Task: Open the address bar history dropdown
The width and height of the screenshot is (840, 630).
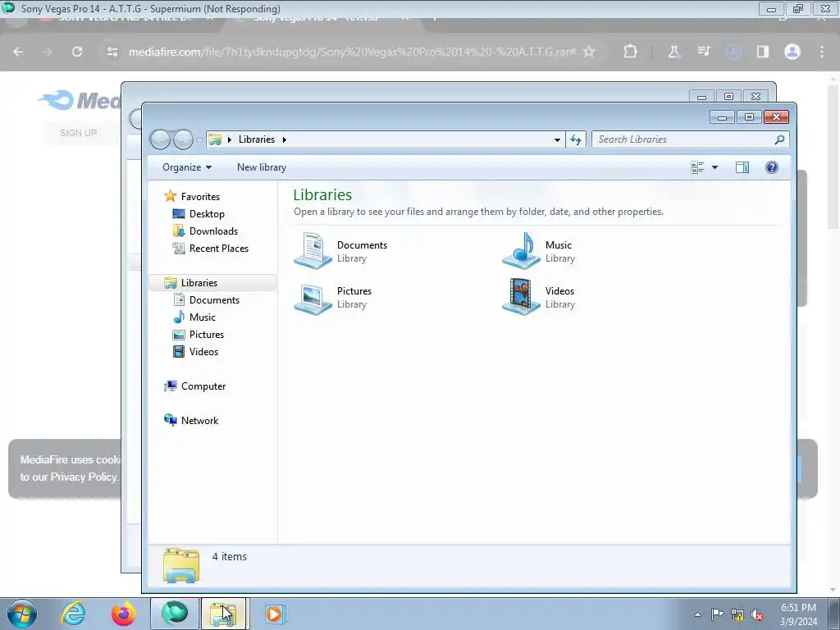Action: coord(557,139)
